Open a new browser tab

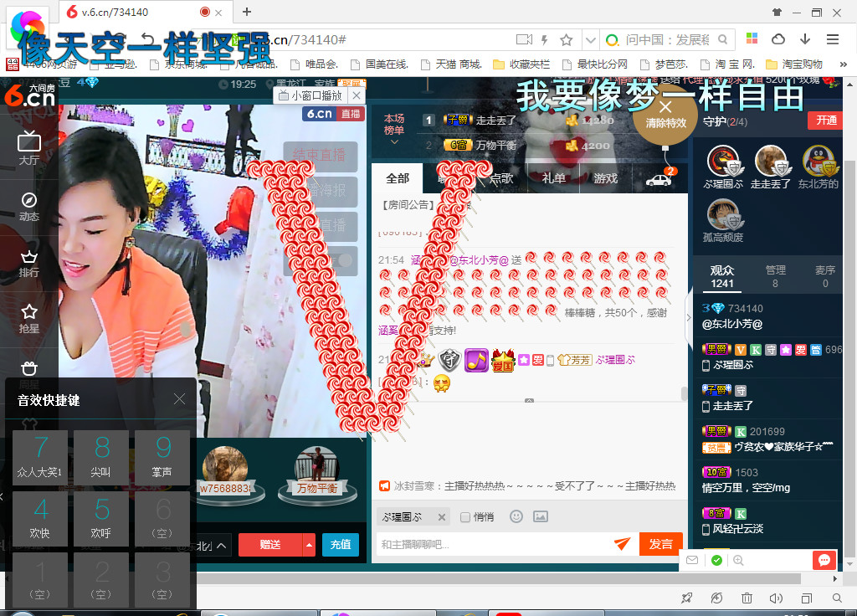247,12
